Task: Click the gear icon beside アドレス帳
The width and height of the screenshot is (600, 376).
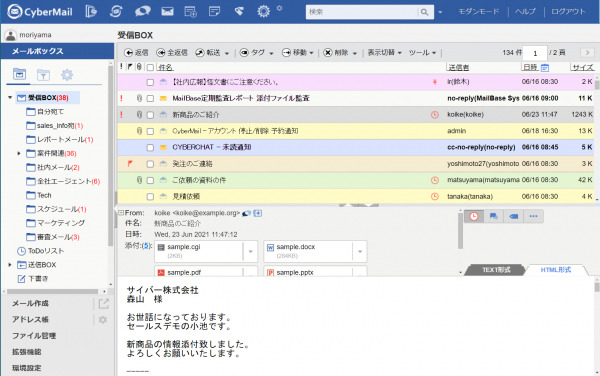Action: tap(103, 320)
